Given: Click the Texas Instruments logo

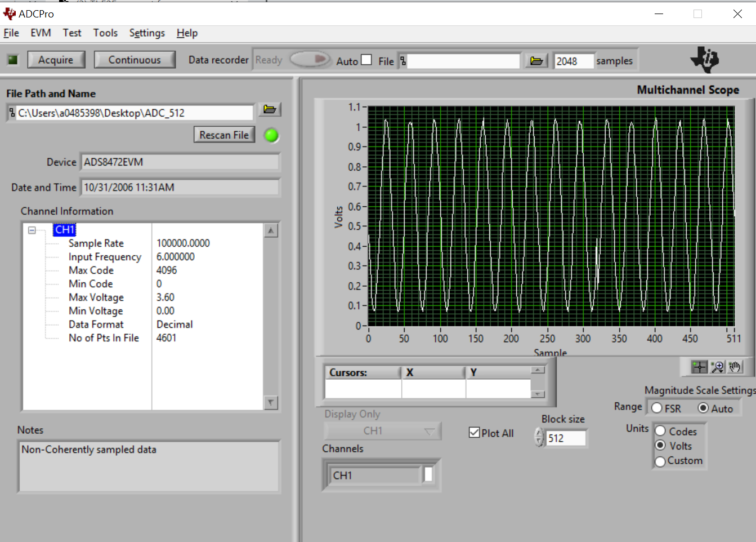Looking at the screenshot, I should point(705,59).
